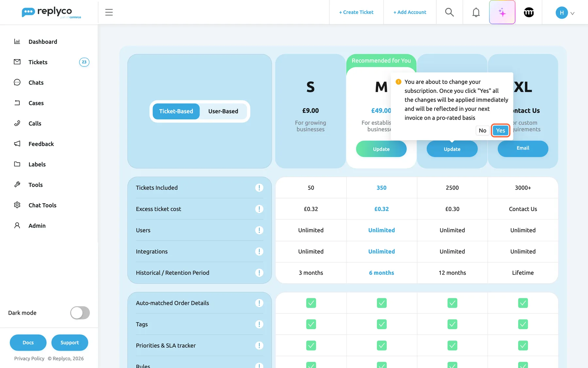Select Ticket-Based pricing option
The image size is (588, 368).
coord(176,111)
